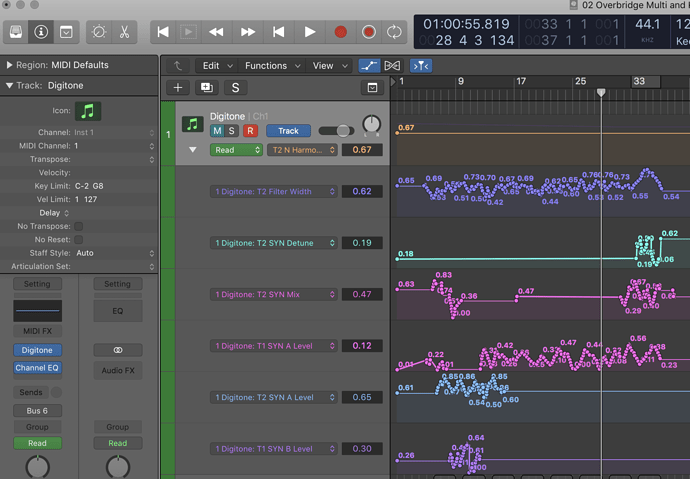Screen dimensions: 690x479
Task: Enable Cycle mode in the transport
Action: tap(394, 32)
